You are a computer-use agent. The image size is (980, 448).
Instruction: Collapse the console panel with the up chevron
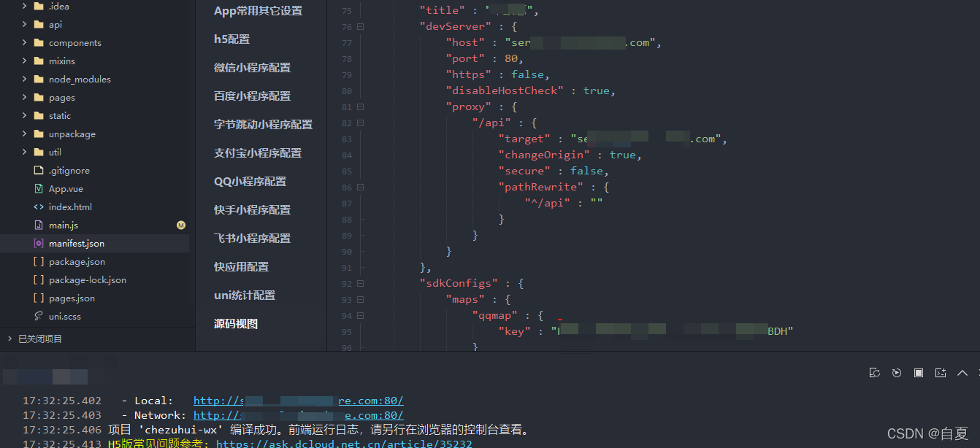(962, 373)
